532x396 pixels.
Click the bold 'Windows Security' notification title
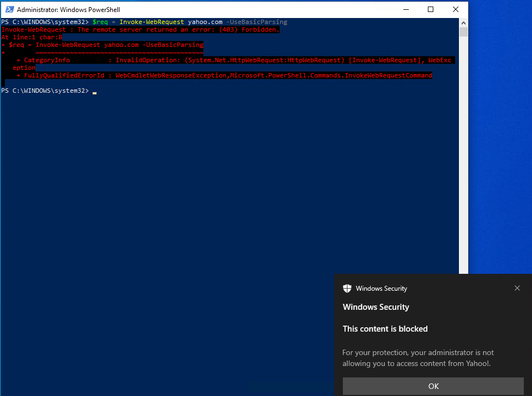coord(376,307)
